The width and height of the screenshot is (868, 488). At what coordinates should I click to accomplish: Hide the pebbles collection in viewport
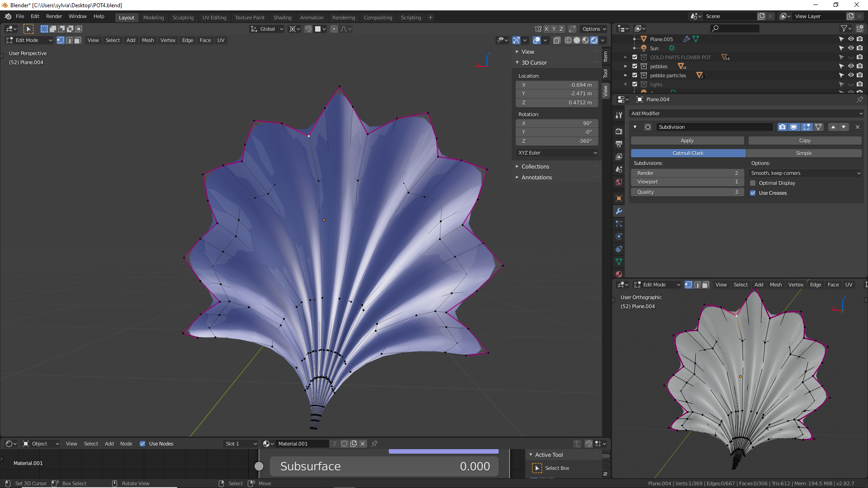(850, 66)
